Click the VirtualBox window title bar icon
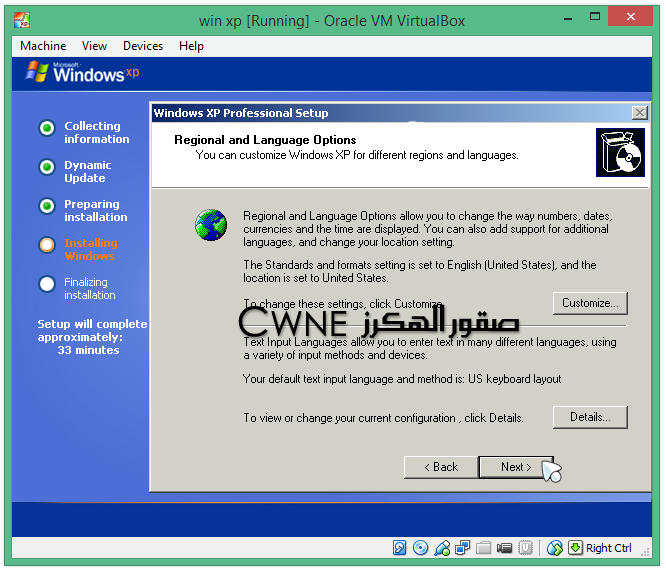 22,20
